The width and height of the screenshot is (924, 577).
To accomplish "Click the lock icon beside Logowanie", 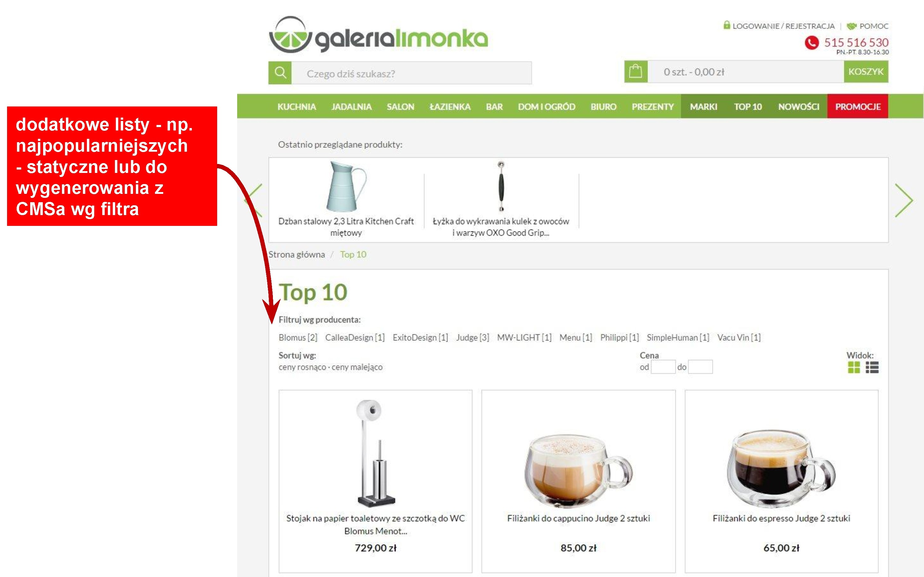I will point(727,25).
